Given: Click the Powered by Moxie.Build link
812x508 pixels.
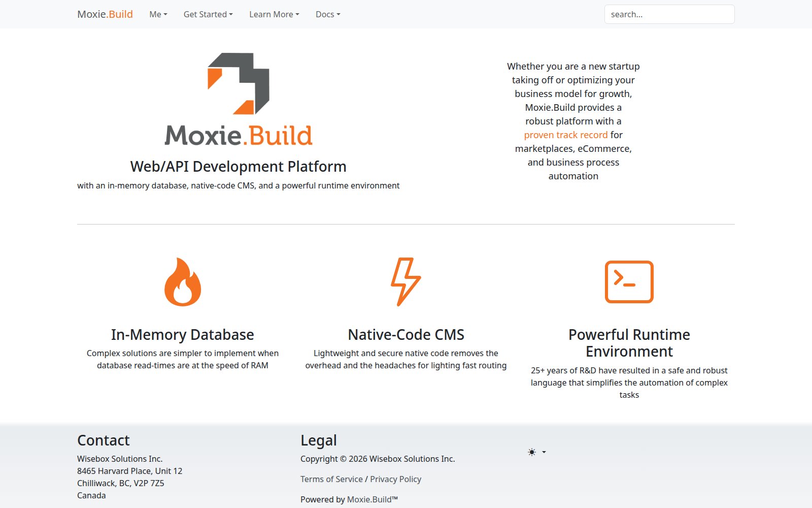Looking at the screenshot, I should 373,499.
